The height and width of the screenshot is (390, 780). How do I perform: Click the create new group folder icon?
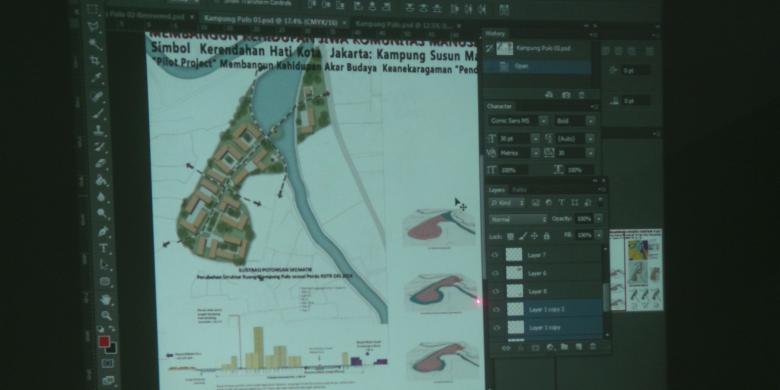click(x=564, y=347)
